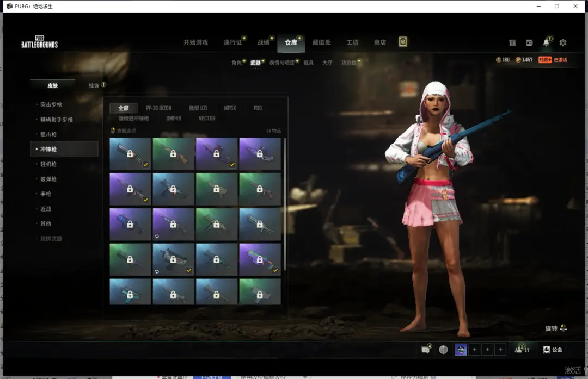Filter skins by 微型 UZI

pyautogui.click(x=198, y=108)
